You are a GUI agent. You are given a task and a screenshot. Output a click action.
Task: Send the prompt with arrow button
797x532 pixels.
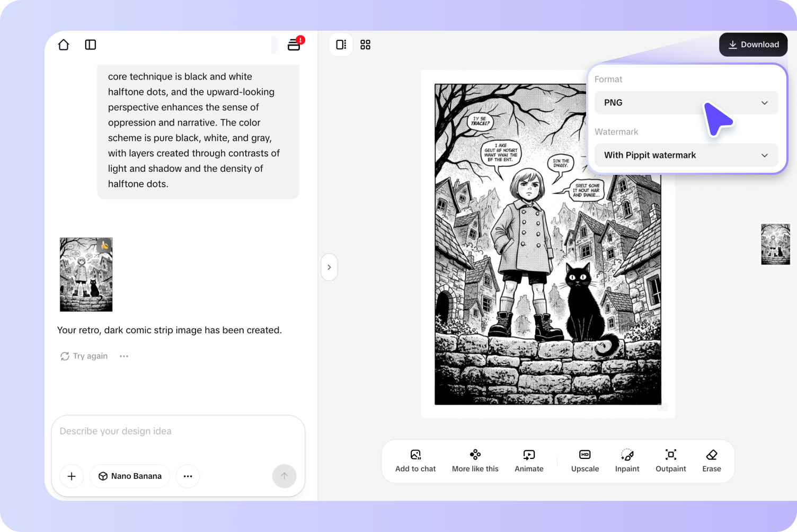coord(285,476)
